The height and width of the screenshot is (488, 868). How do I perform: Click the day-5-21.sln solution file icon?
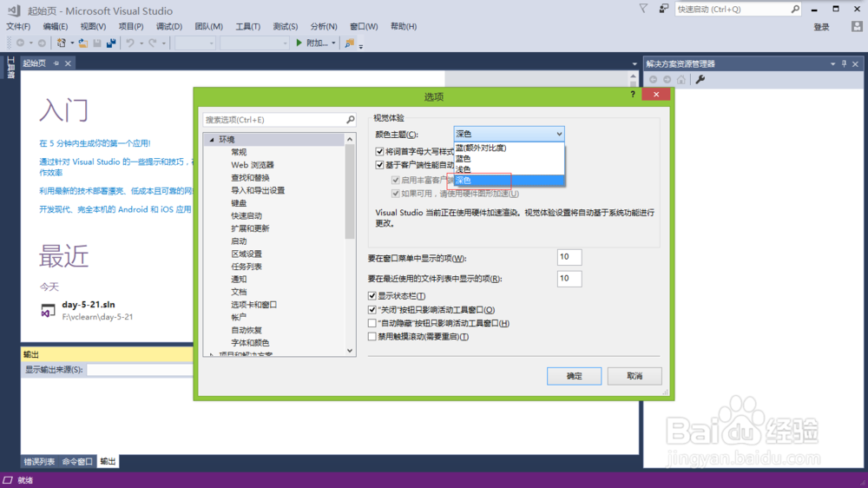click(48, 310)
